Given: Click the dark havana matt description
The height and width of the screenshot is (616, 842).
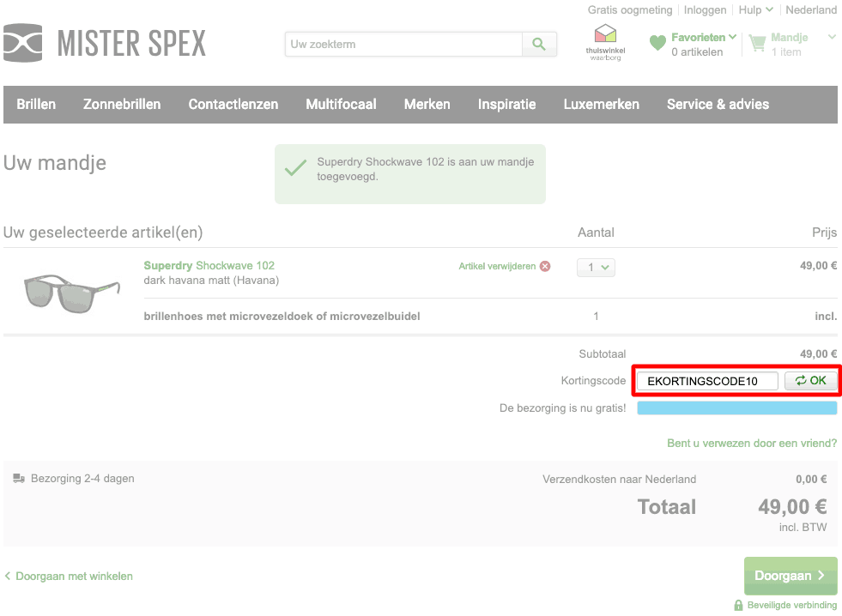Looking at the screenshot, I should click(x=212, y=280).
